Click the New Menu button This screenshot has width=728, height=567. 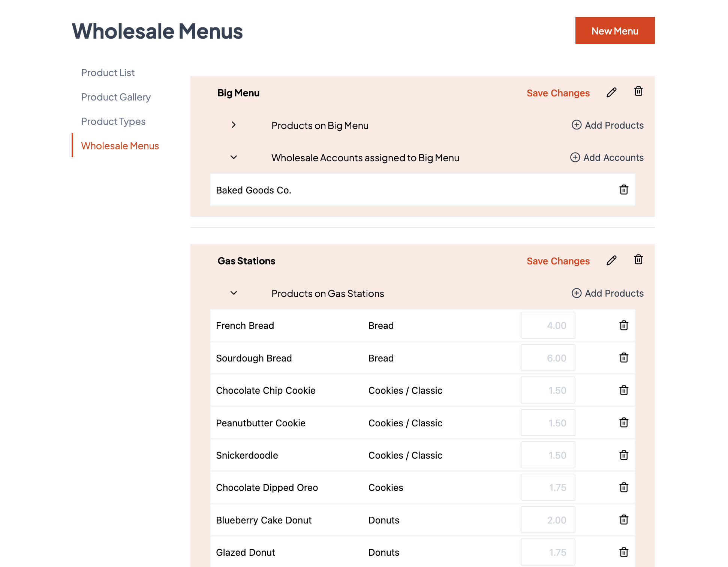[x=615, y=31]
